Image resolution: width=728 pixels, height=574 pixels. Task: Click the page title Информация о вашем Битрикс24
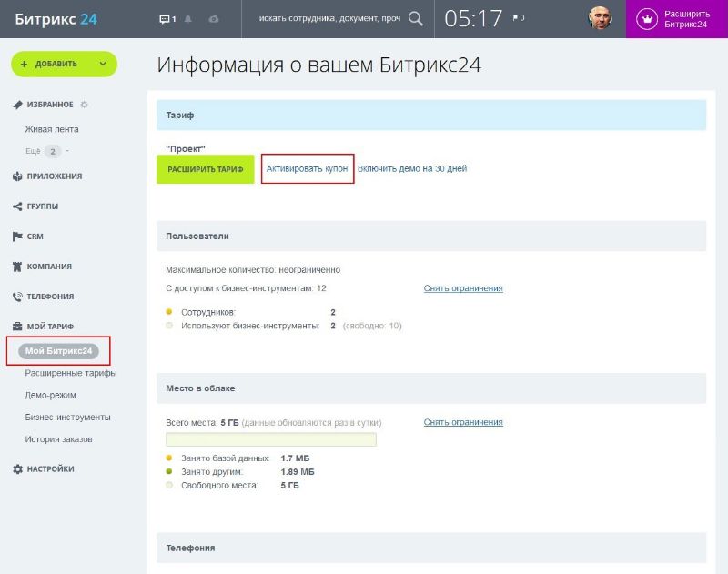click(319, 65)
